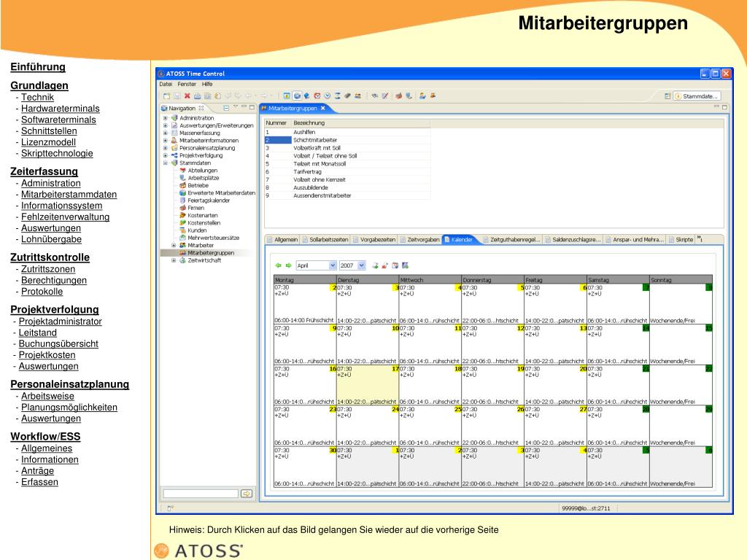
Task: Switch to the Allgemein tab
Action: (282, 239)
